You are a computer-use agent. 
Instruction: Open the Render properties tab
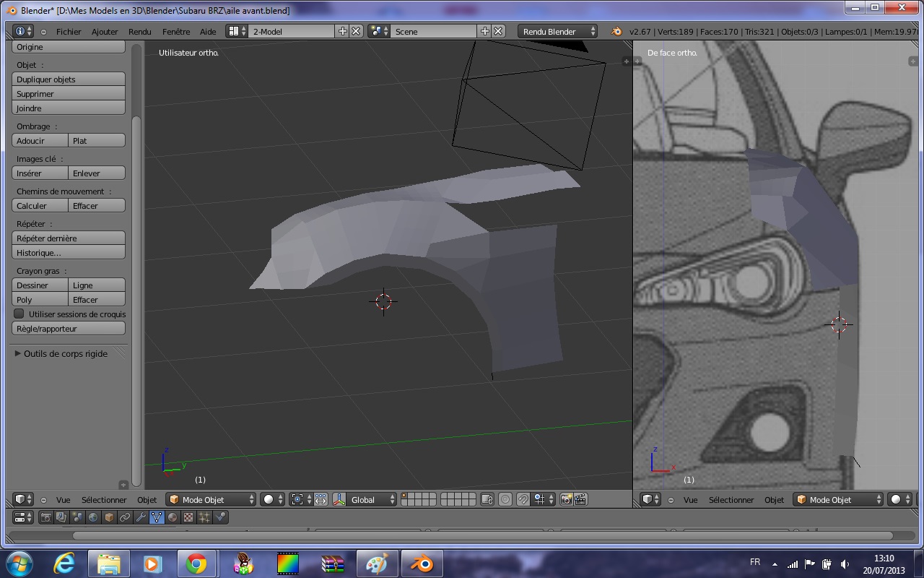tap(46, 517)
